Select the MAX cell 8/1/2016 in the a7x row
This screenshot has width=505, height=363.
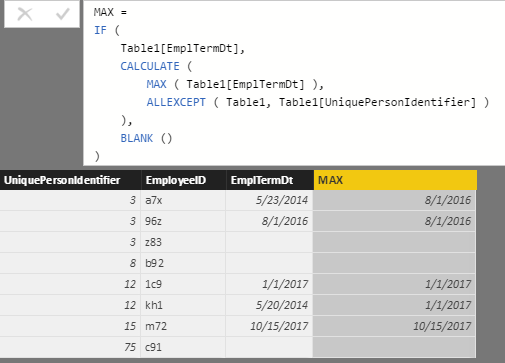(394, 200)
